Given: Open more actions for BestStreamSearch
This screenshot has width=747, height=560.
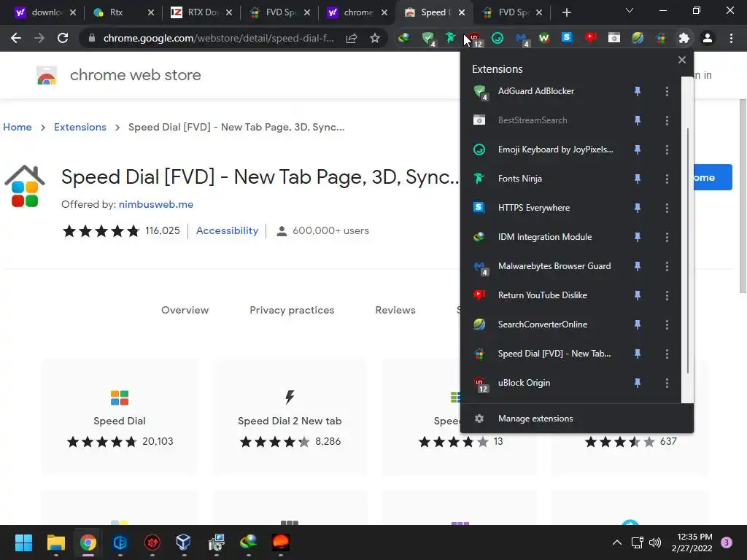Looking at the screenshot, I should point(667,120).
